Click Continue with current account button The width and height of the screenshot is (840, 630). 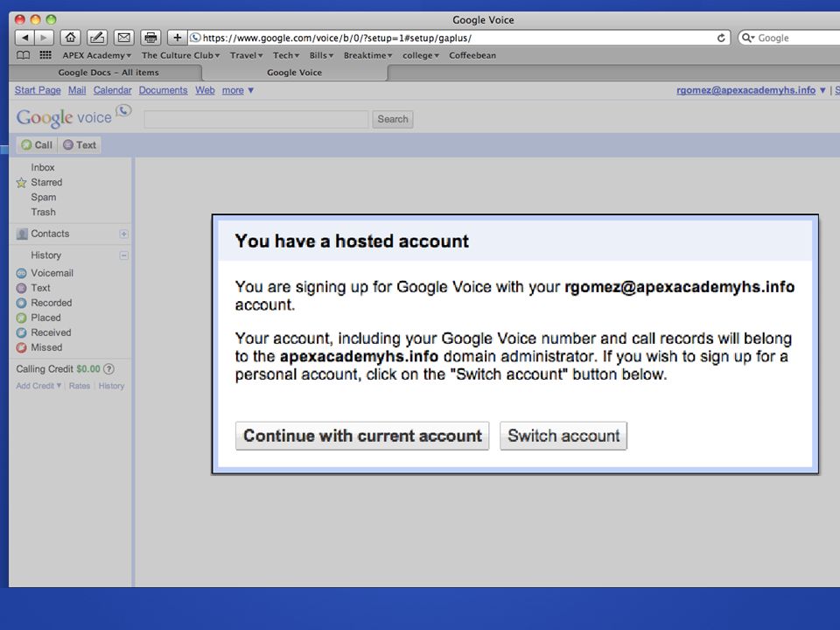click(362, 436)
